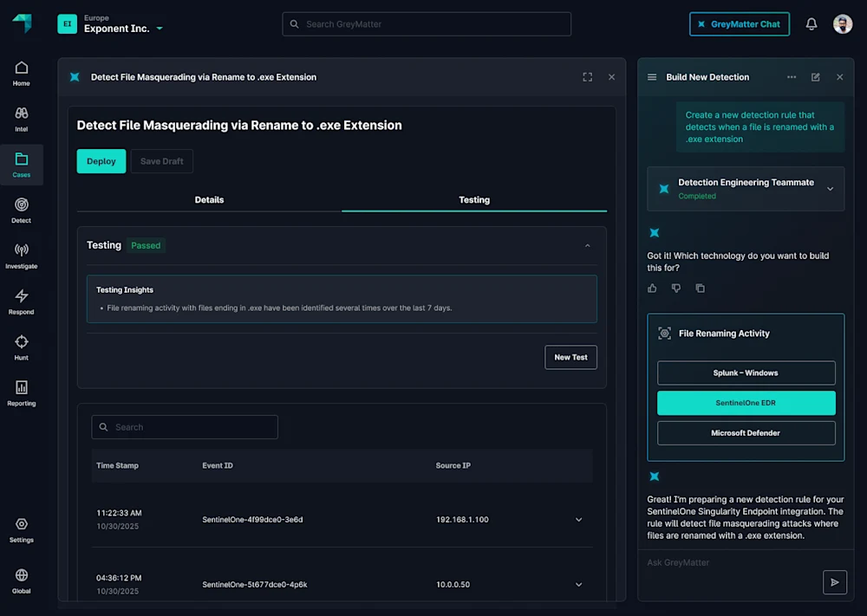The image size is (867, 616).
Task: Open the Detect section from the left sidebar
Action: pos(21,208)
